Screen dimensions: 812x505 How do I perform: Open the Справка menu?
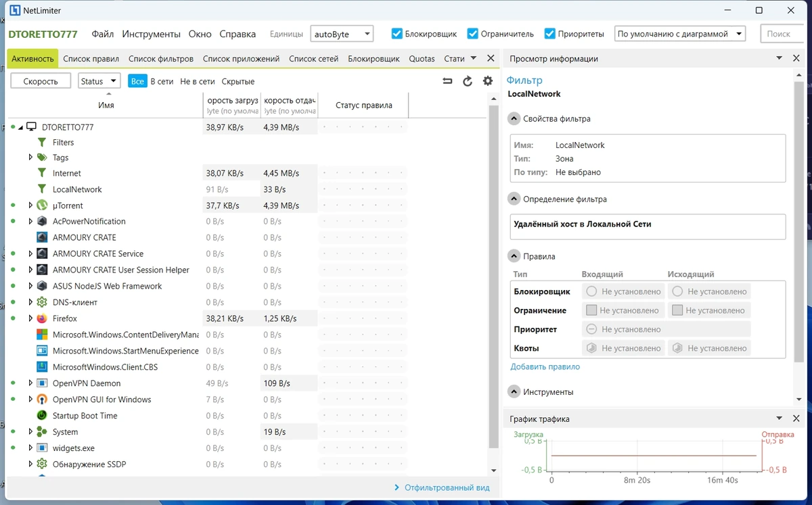pyautogui.click(x=238, y=34)
